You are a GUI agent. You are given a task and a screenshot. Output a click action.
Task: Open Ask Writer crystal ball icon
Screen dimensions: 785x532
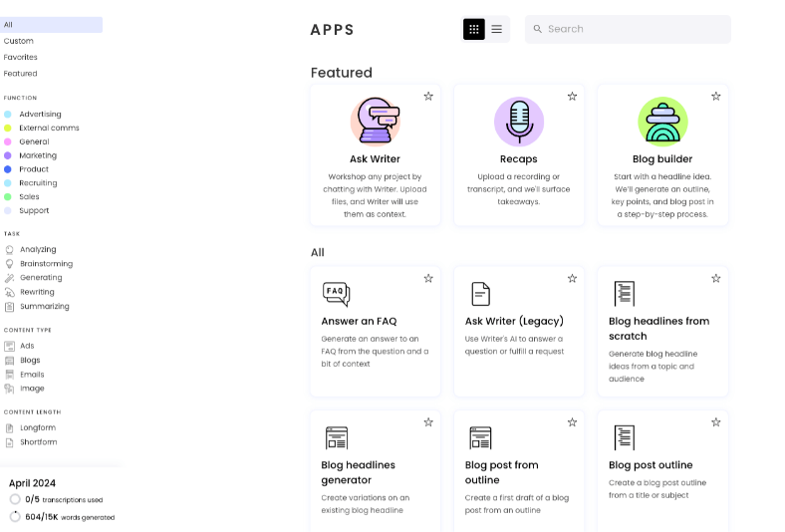[x=375, y=122]
